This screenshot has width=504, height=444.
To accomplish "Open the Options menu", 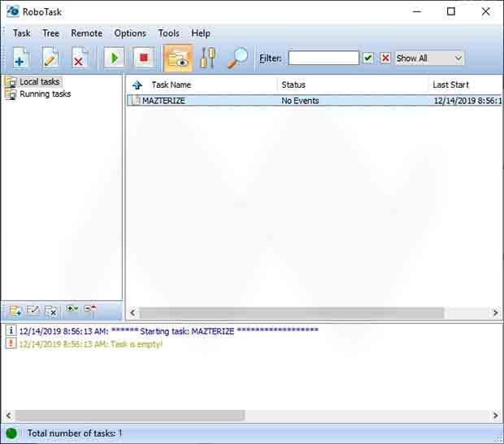I will [130, 33].
